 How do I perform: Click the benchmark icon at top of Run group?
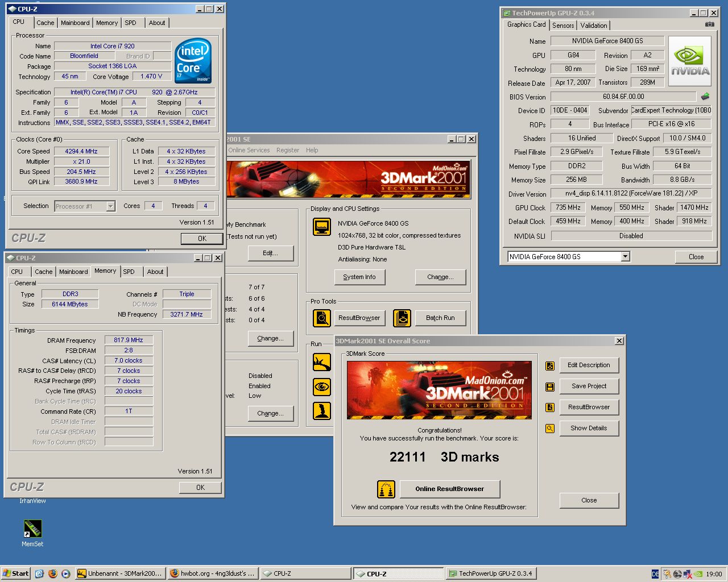pos(322,362)
